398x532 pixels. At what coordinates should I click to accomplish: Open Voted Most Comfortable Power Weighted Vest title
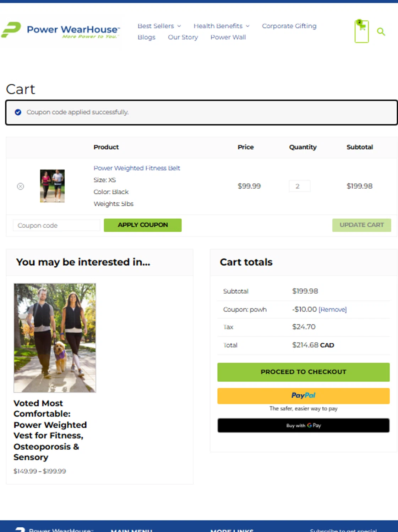(50, 430)
